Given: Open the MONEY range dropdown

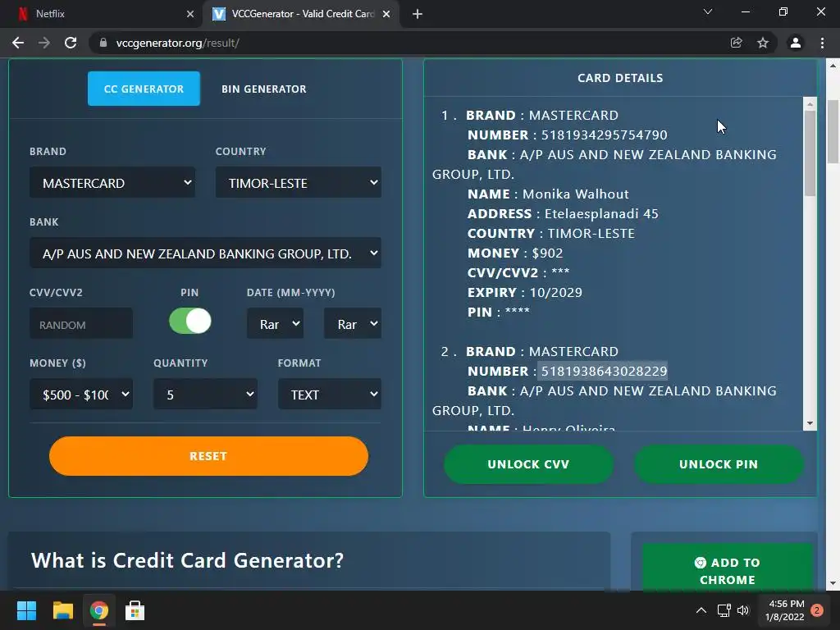Looking at the screenshot, I should click(81, 395).
